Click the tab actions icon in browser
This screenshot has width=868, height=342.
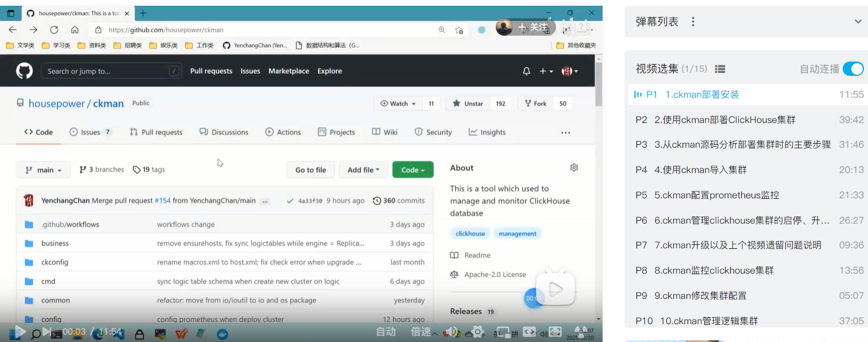pos(11,13)
